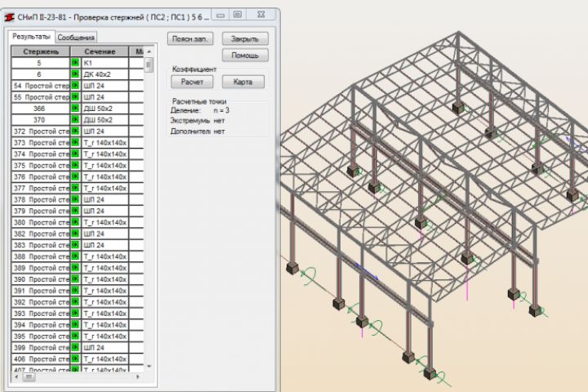Click the horizontal scrollbar thumb under the table

coord(29,376)
